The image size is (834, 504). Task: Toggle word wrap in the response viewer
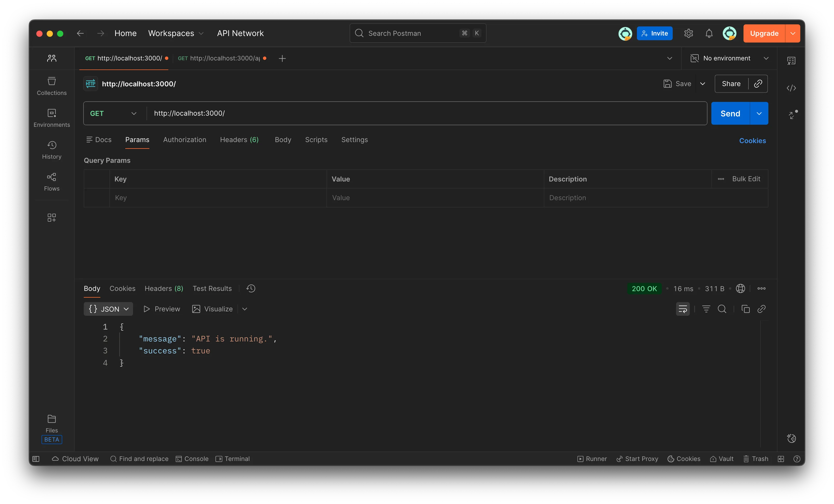pos(683,309)
